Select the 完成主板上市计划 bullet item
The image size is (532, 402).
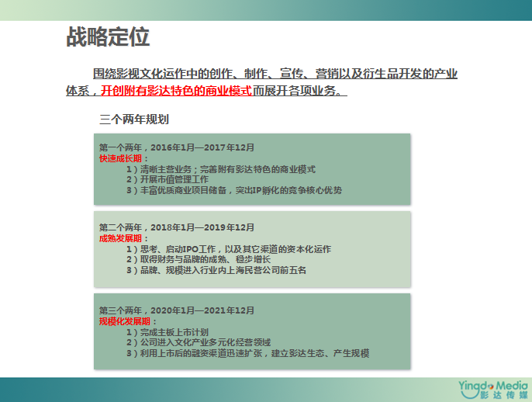coord(167,331)
